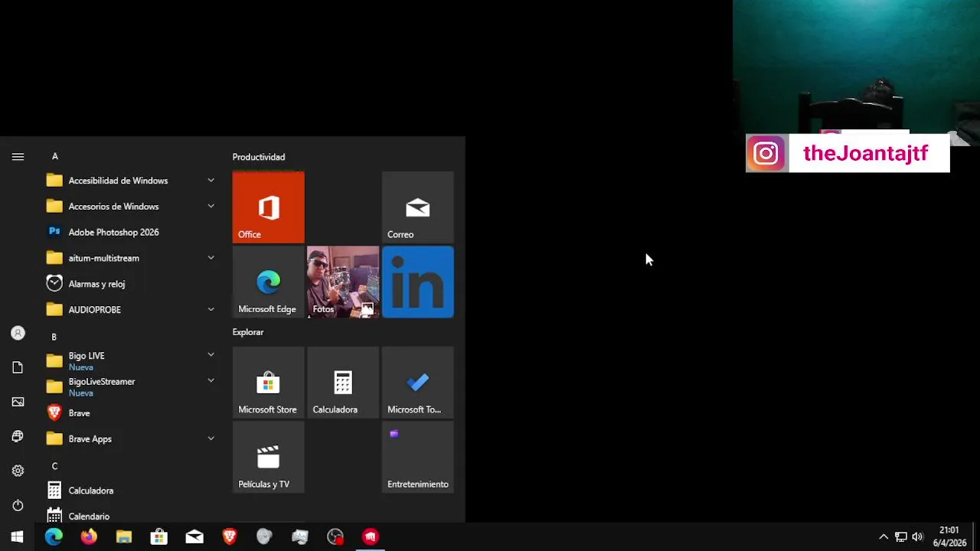Open File Explorer from the taskbar
980x551 pixels.
coord(124,536)
